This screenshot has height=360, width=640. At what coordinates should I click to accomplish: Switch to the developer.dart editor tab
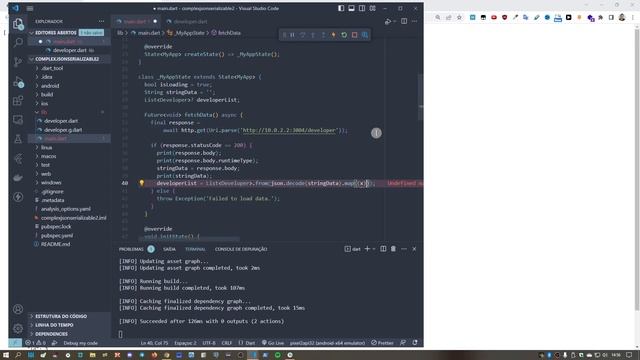coord(190,21)
